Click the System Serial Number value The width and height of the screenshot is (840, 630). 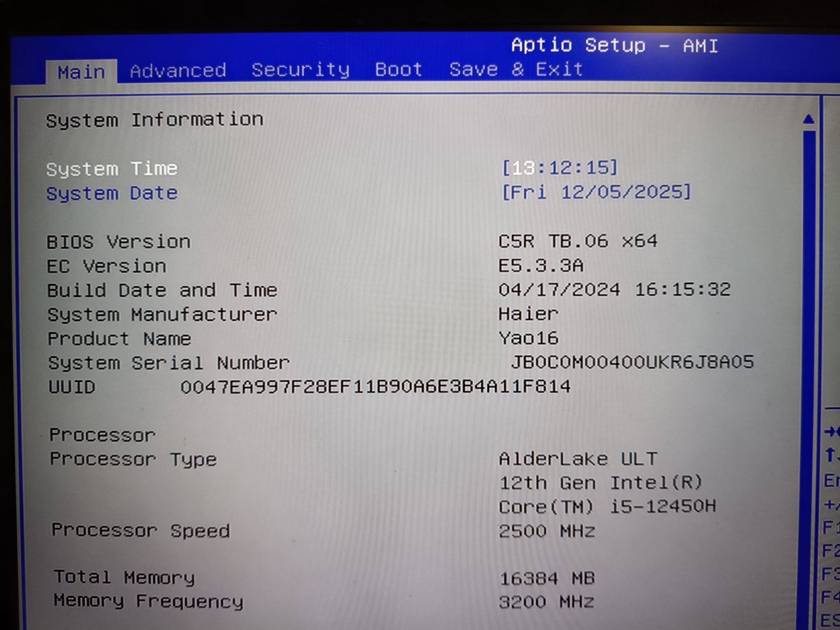pos(632,362)
